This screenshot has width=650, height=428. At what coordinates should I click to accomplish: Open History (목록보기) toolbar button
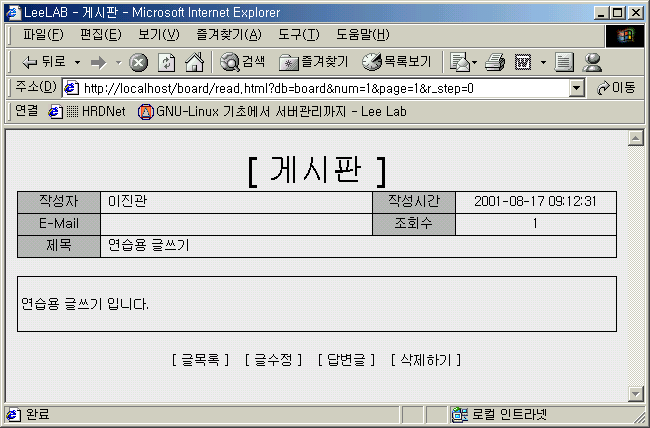click(x=397, y=62)
